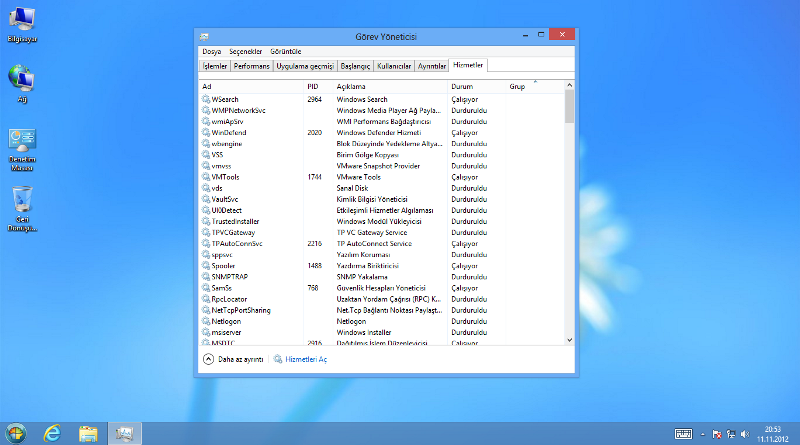Sort by the Durum column header
Viewport: 800px width, 445px height.
tap(477, 86)
